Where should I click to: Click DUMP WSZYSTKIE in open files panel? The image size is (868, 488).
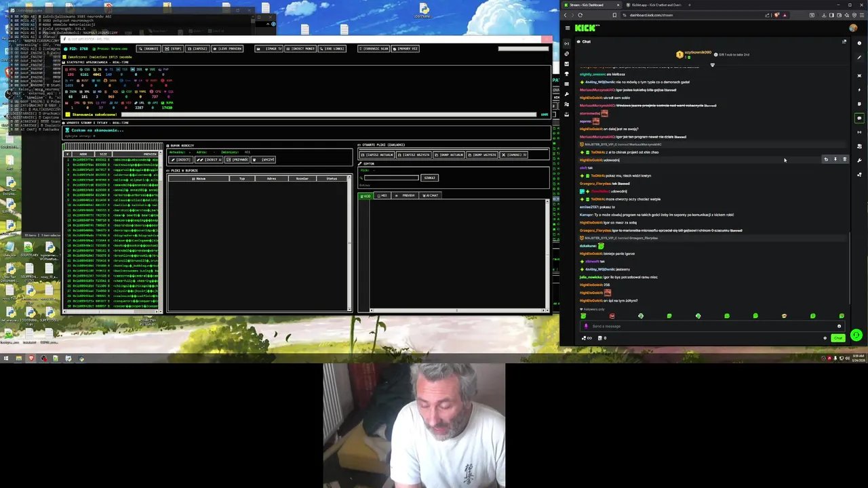click(482, 155)
